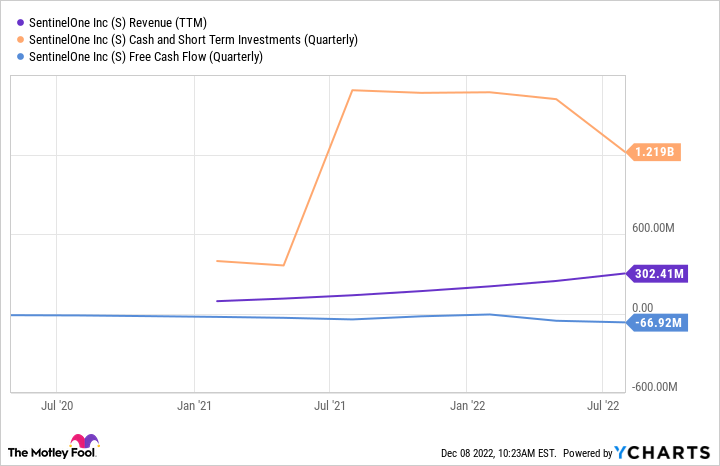Click the Jul '20 x-axis label
The height and width of the screenshot is (466, 720).
pos(57,405)
